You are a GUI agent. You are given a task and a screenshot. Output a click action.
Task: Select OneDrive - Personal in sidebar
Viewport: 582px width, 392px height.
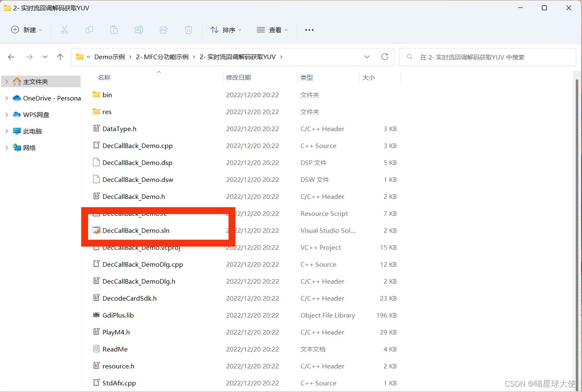pyautogui.click(x=52, y=98)
